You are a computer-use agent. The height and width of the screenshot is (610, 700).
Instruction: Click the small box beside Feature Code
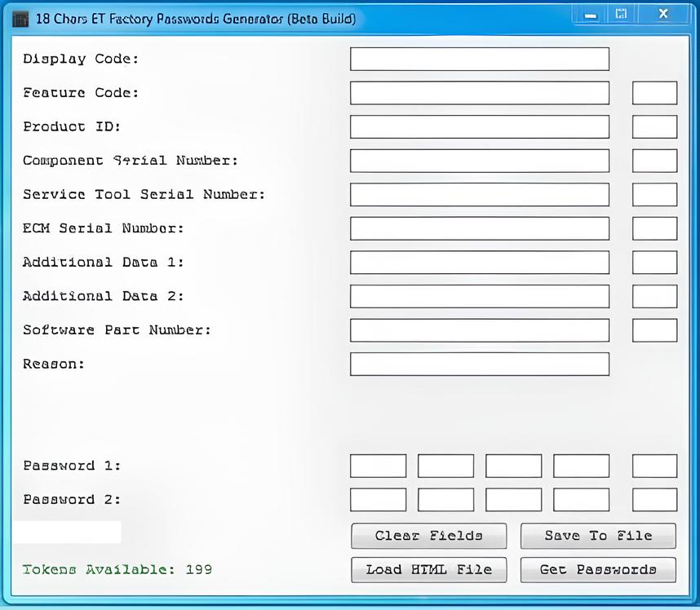point(654,92)
